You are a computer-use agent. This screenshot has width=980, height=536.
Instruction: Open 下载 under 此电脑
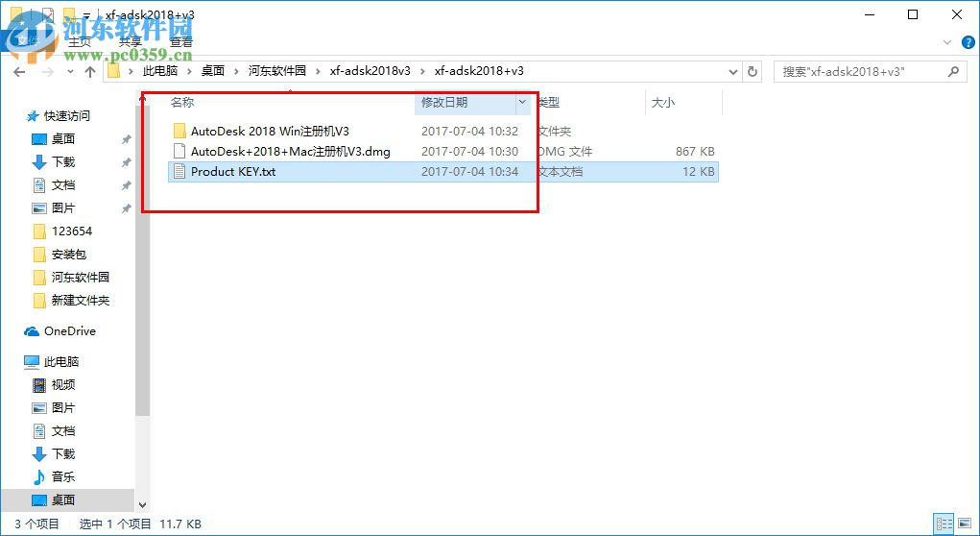pos(63,453)
